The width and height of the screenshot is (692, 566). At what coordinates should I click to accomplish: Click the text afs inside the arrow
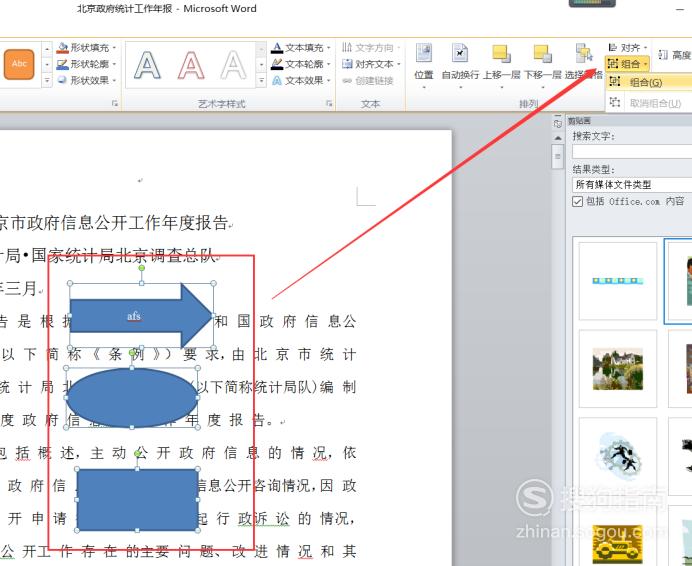click(134, 316)
